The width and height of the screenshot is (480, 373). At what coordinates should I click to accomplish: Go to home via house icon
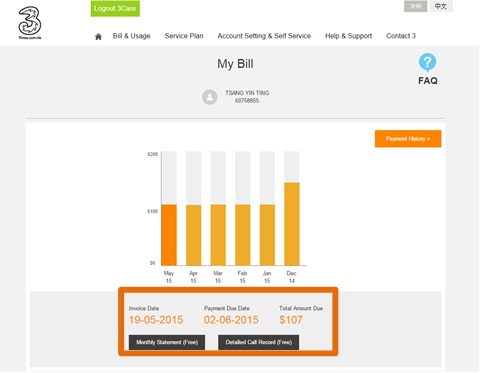click(98, 36)
